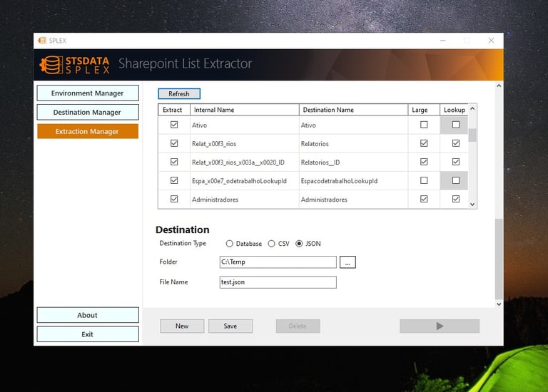Screen dimensions: 548x392
Task: Disable Lookup for Administradores row
Action: pos(456,199)
